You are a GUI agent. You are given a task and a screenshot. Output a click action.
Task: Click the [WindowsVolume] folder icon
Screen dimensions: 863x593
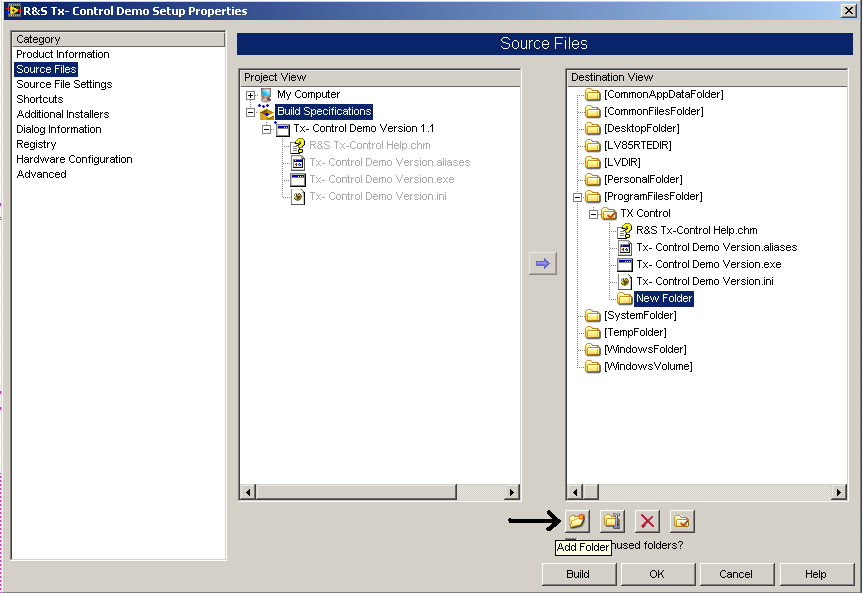point(593,367)
